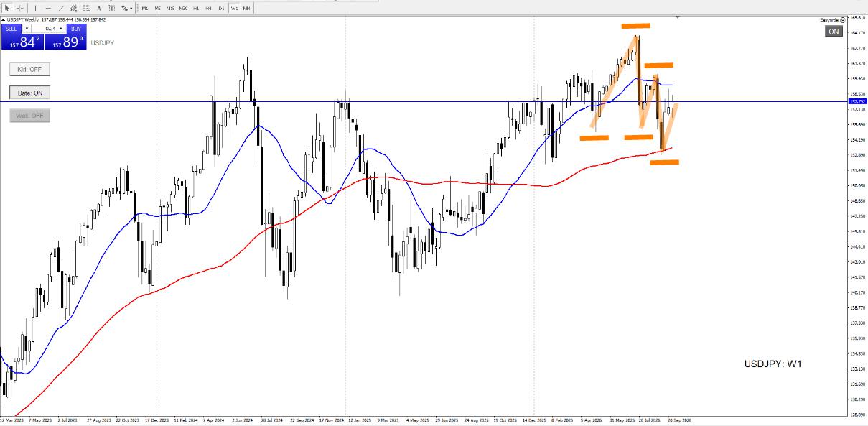Pick the vertical line drawing tool
868x426 pixels.
coord(35,8)
